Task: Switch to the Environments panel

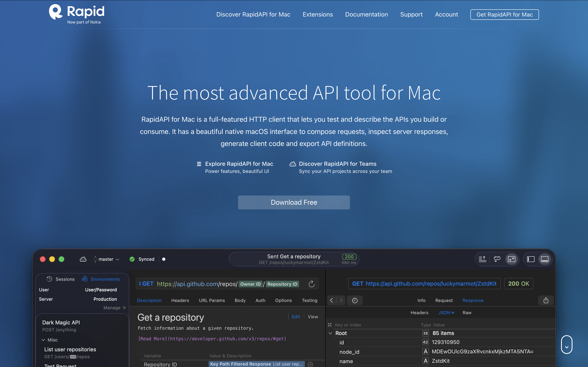Action: 105,279
